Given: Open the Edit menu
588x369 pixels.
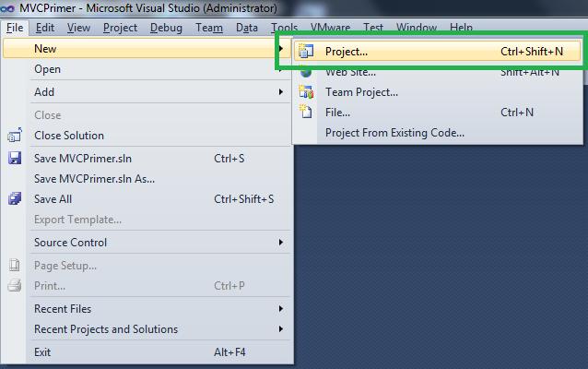Looking at the screenshot, I should pyautogui.click(x=45, y=28).
